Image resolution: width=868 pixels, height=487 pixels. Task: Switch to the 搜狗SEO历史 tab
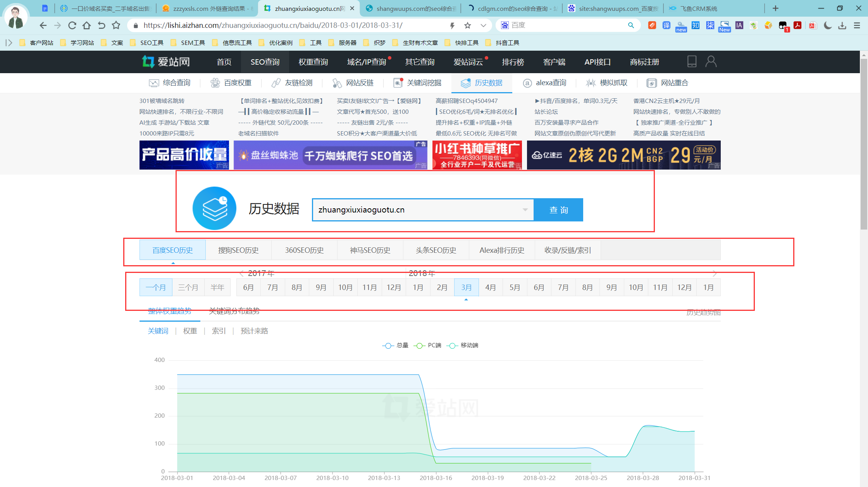tap(239, 250)
